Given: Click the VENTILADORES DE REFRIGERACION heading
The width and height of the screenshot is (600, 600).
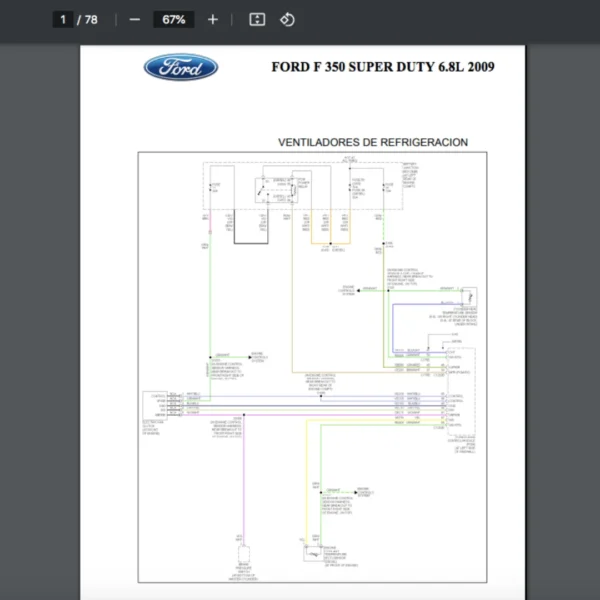Looking at the screenshot, I should point(372,142).
